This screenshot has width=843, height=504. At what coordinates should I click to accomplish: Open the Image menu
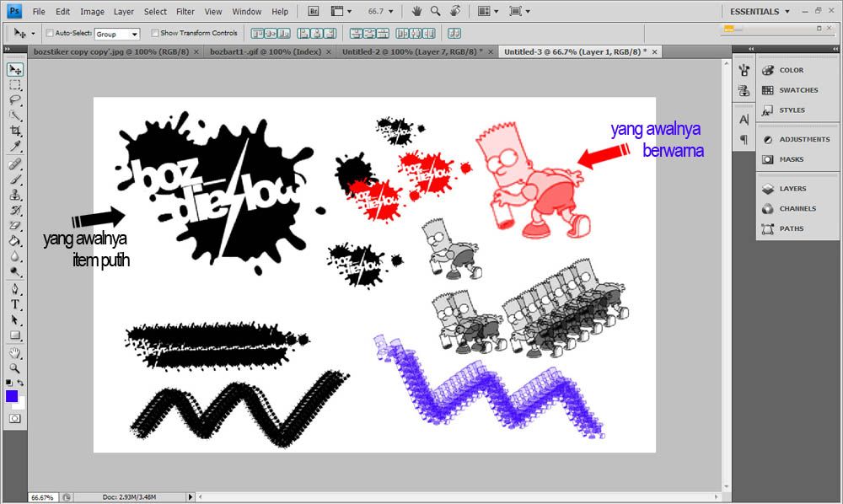tap(92, 11)
